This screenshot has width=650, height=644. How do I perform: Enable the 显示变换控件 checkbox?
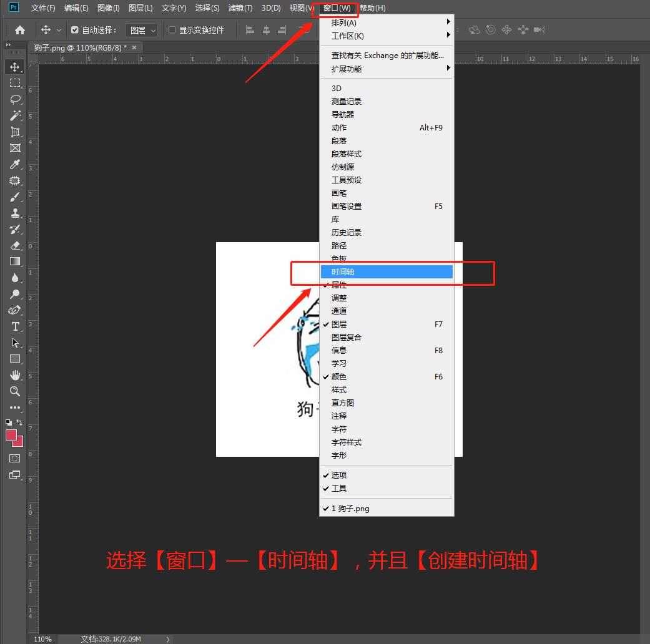(x=172, y=30)
